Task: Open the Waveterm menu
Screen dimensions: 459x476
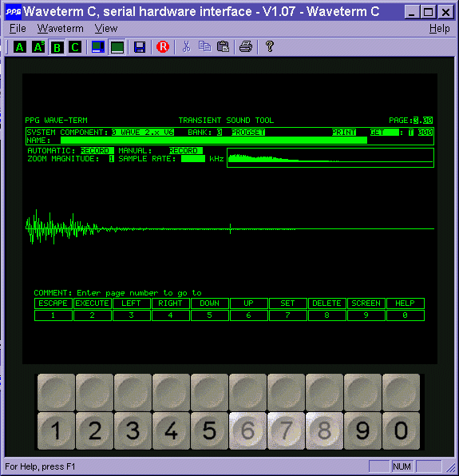Action: pos(61,29)
